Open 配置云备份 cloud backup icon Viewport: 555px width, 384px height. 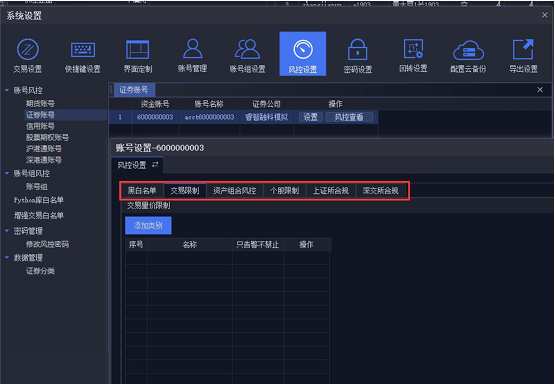click(x=468, y=56)
